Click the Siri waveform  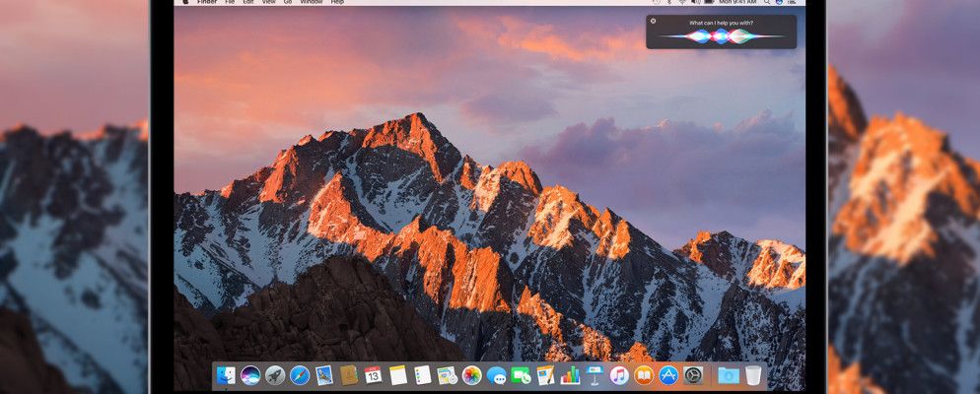(x=721, y=36)
